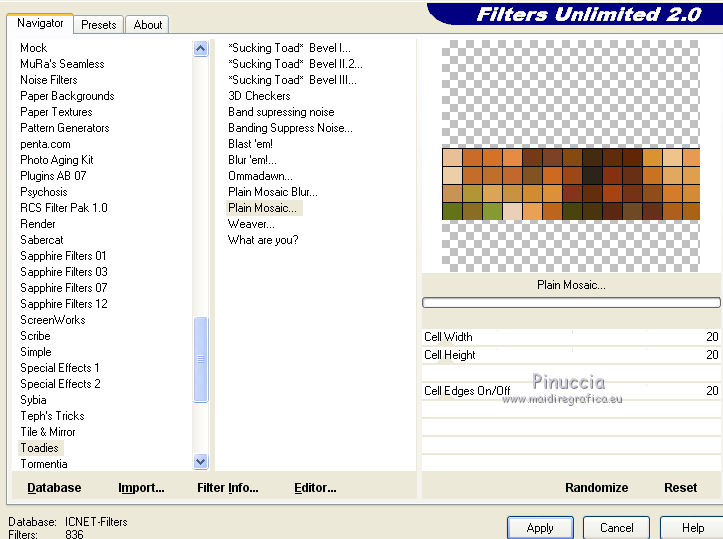The width and height of the screenshot is (723, 539).
Task: Select Photo Aging Kit category
Action: 57,160
